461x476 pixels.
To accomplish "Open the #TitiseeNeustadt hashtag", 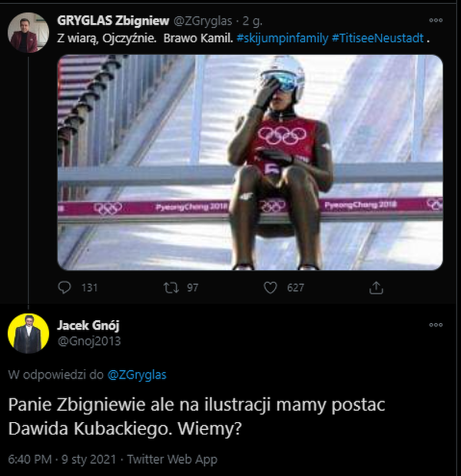I will pos(377,38).
